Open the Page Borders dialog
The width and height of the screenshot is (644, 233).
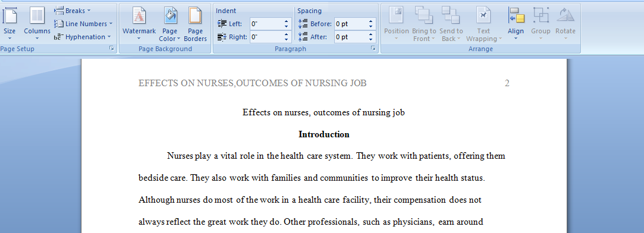pyautogui.click(x=195, y=24)
